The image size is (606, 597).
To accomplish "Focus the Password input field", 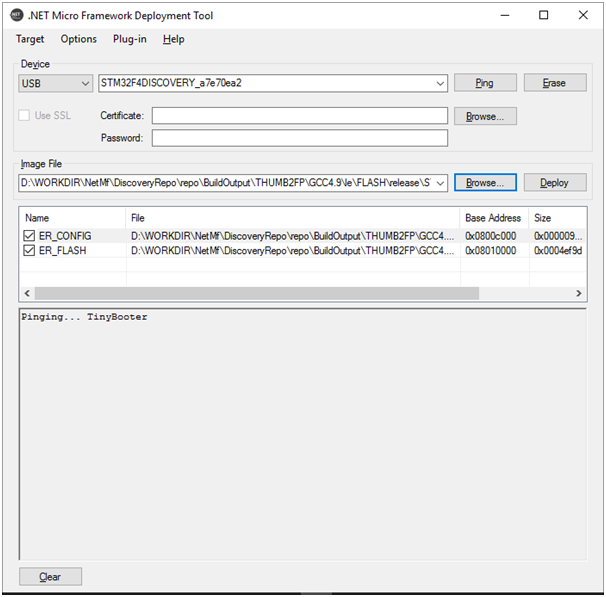I will tap(300, 138).
